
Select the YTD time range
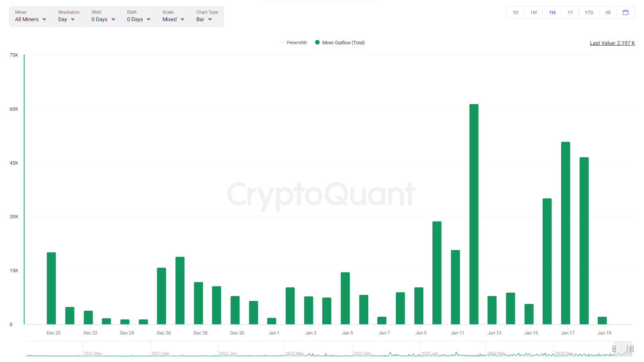tap(589, 12)
